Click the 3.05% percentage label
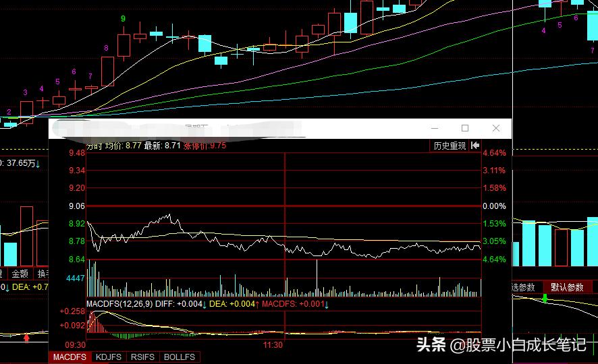 494,241
